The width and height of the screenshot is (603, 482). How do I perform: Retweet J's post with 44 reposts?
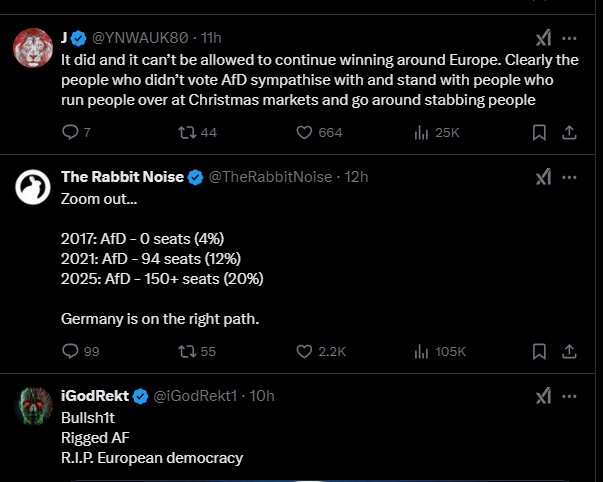coord(186,132)
